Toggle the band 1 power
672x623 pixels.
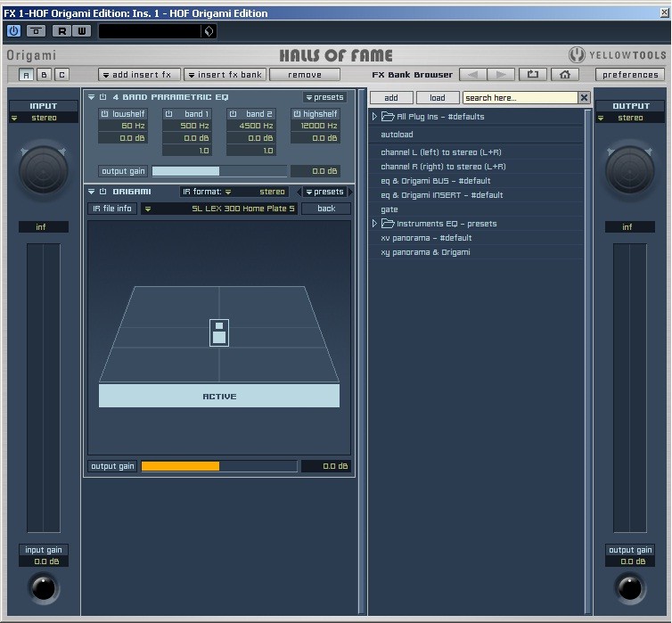[168, 114]
